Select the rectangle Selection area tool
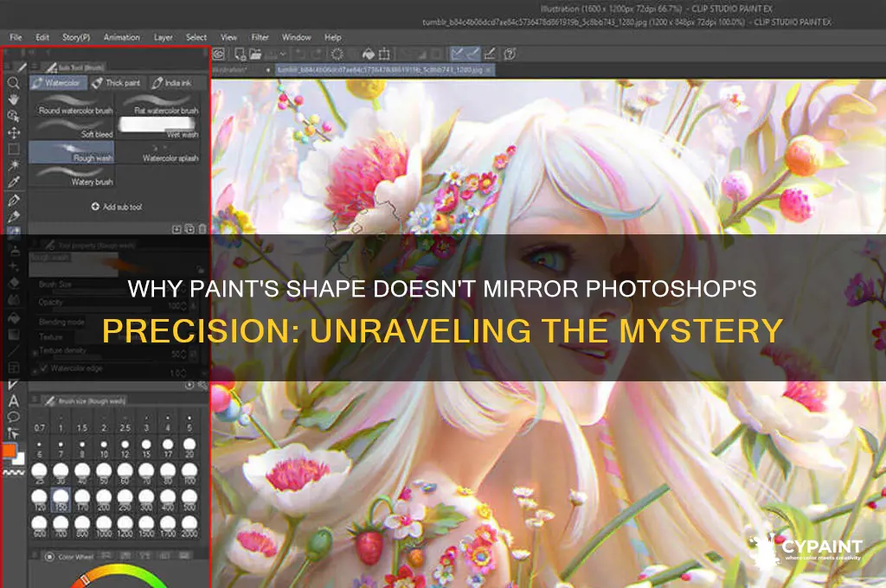 tap(14, 149)
